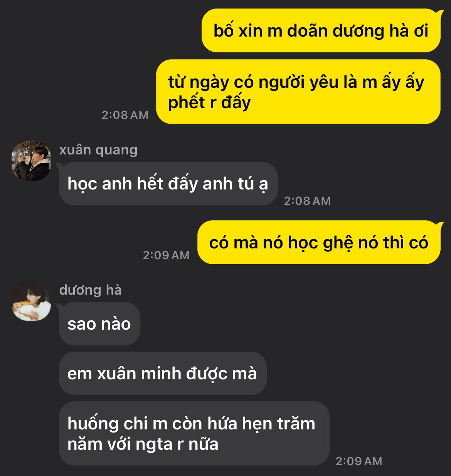
Task: Tap the 2:09 AM timestamp beside yellow bubble
Action: (166, 255)
